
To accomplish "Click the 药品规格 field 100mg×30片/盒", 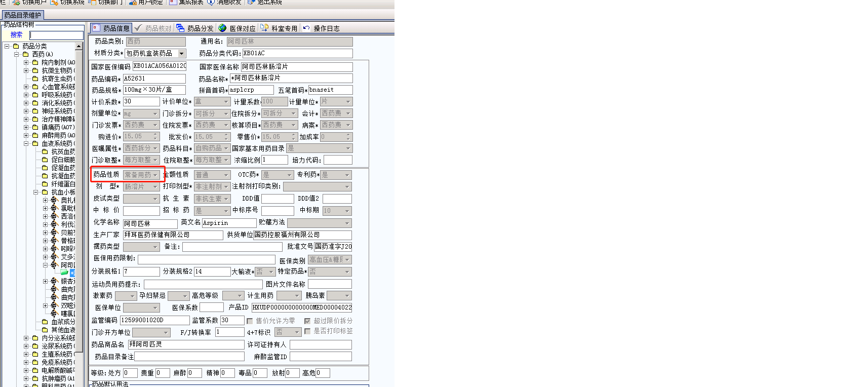I will 154,90.
